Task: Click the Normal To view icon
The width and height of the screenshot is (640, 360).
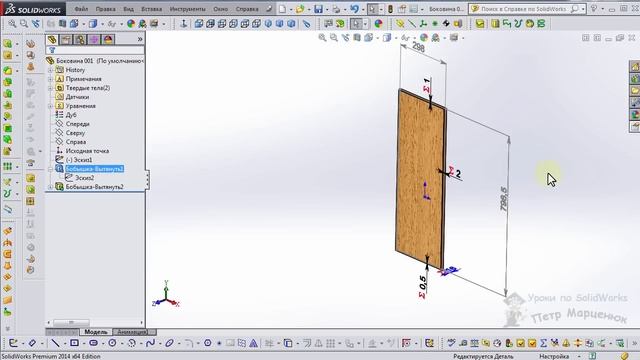Action: pyautogui.click(x=184, y=24)
